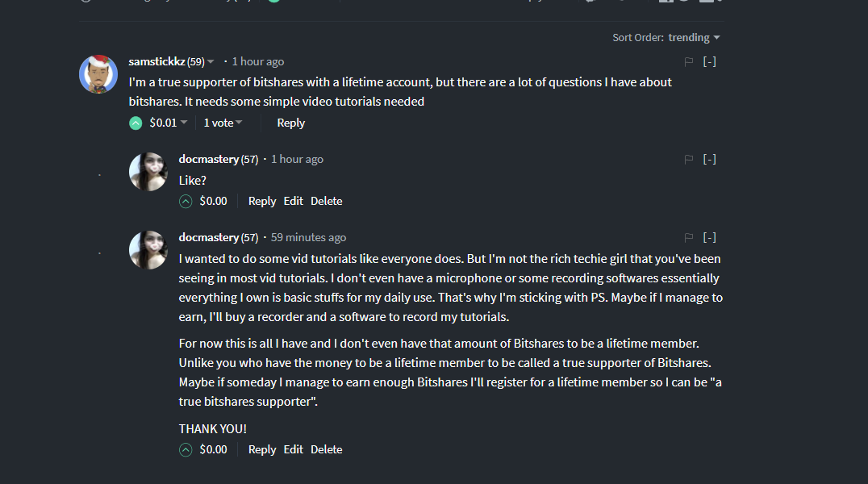Image resolution: width=868 pixels, height=484 pixels.
Task: Collapse the "Like?" reply
Action: point(709,160)
